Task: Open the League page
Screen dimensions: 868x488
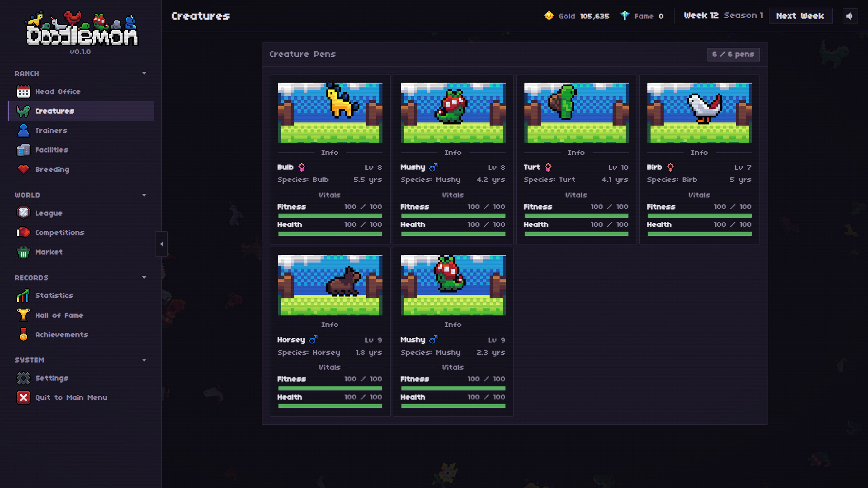Action: click(x=81, y=213)
